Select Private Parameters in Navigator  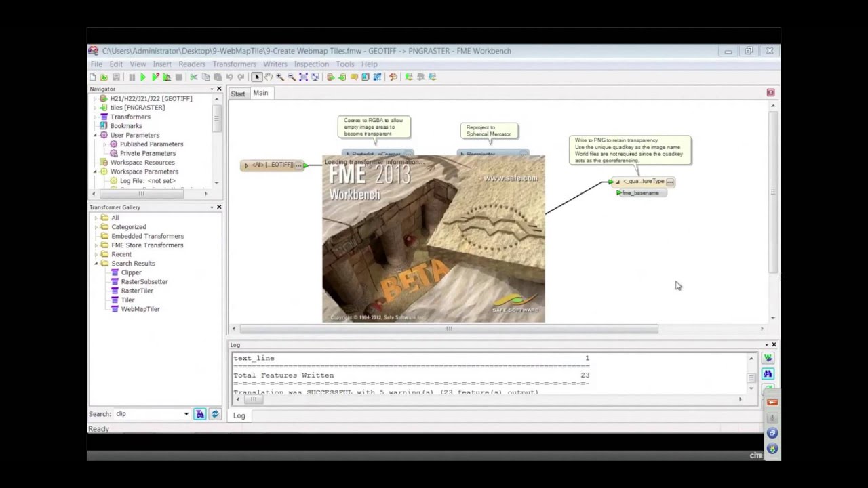point(147,153)
